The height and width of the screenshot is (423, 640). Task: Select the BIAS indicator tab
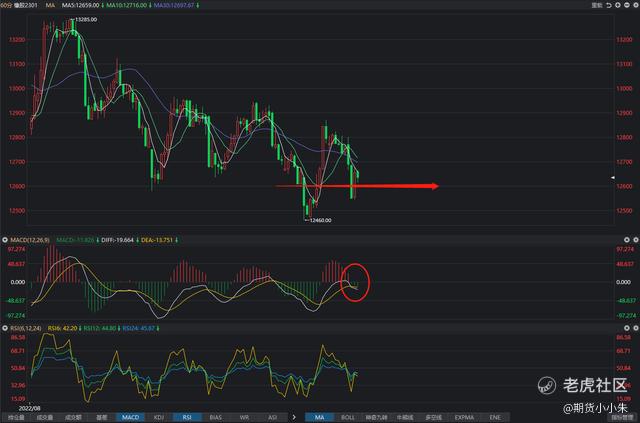216,417
